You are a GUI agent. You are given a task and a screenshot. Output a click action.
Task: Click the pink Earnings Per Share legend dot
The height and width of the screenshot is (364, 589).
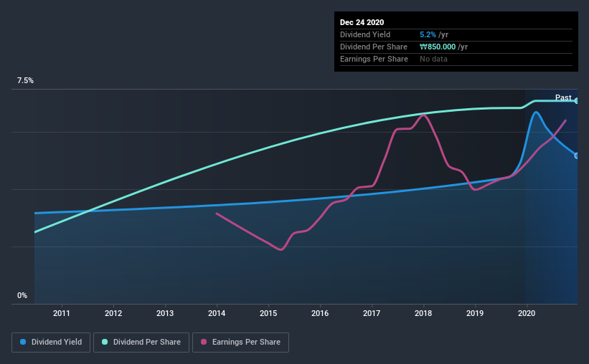[204, 342]
